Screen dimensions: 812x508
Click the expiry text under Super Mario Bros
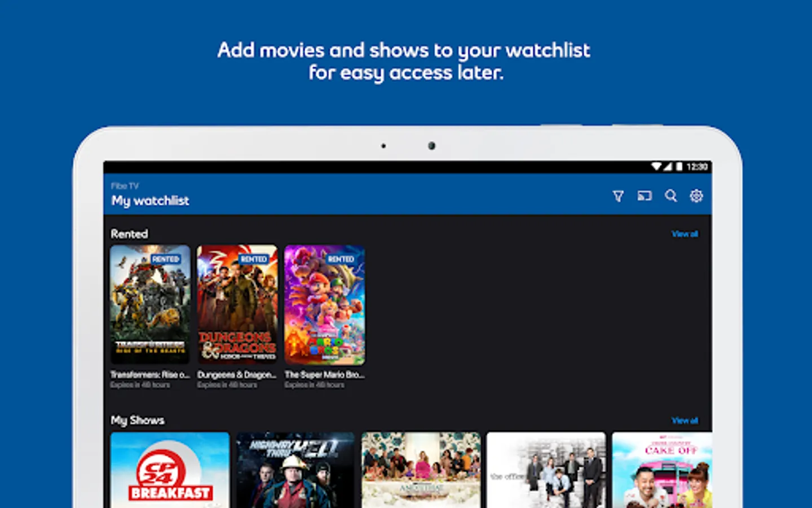(315, 385)
